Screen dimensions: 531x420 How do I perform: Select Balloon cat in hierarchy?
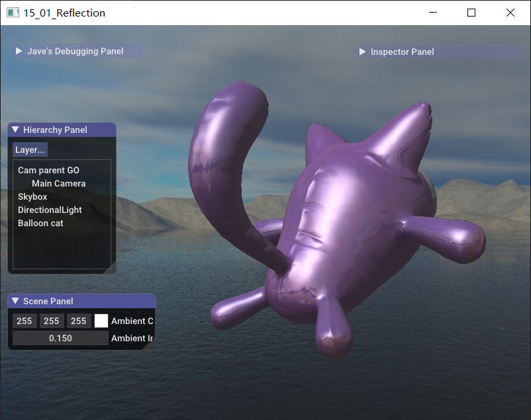[40, 223]
